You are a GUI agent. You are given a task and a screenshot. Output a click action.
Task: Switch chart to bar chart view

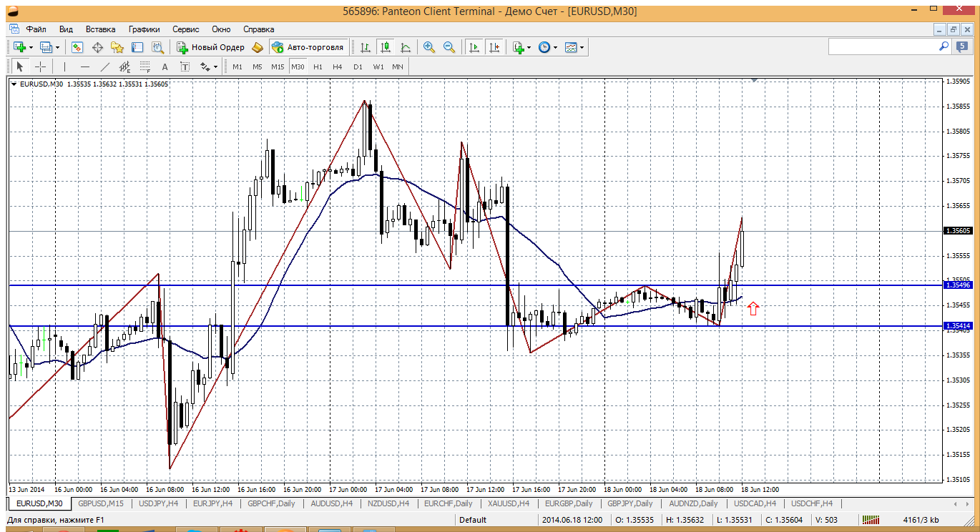pos(366,47)
